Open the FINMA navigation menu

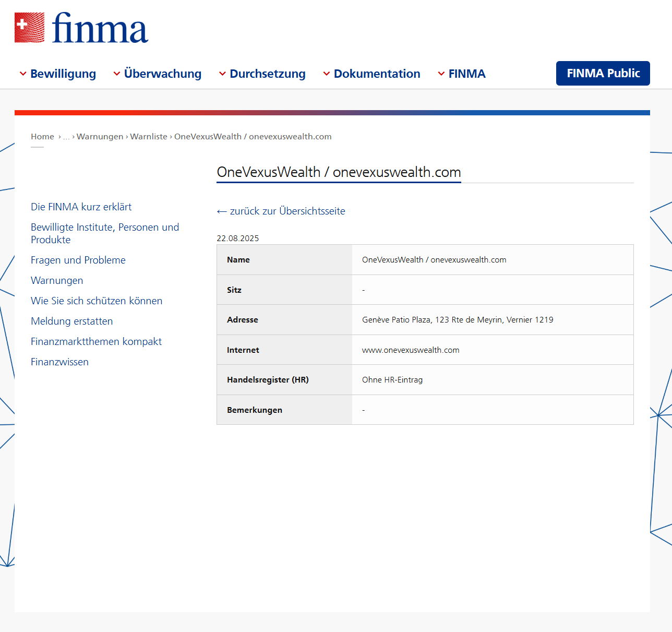point(467,74)
